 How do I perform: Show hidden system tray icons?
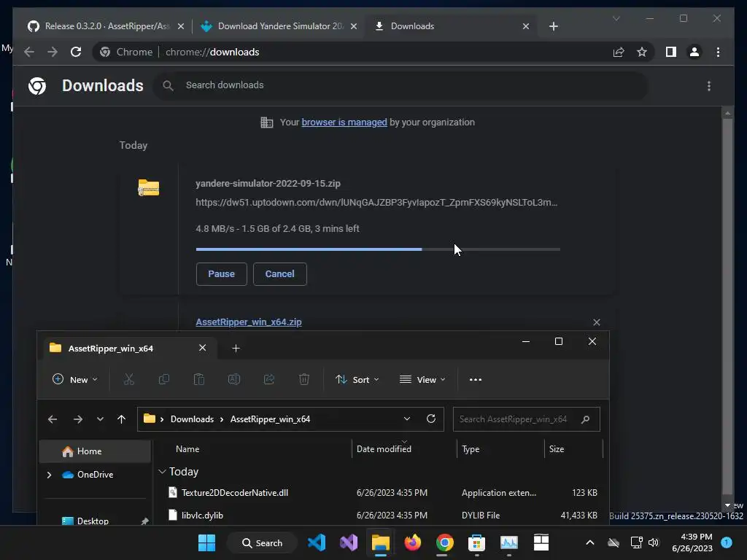pos(589,542)
